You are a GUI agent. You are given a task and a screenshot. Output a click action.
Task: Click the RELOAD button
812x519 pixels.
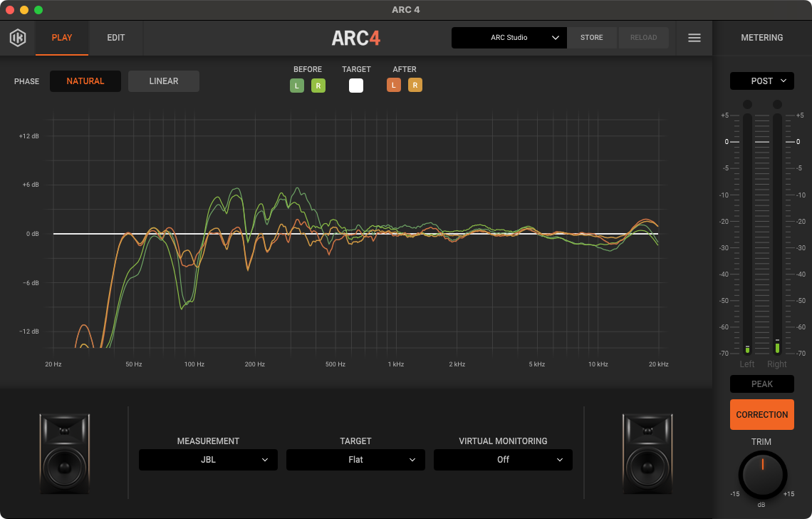click(x=644, y=38)
